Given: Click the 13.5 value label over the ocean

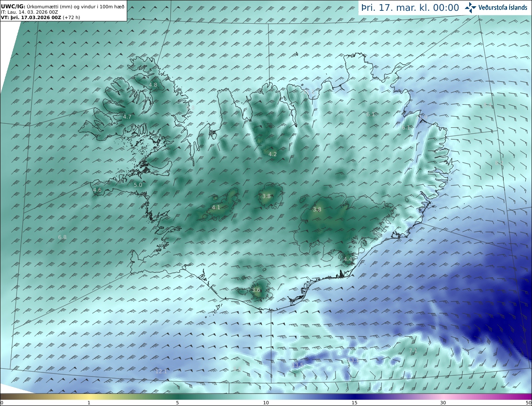Looking at the screenshot, I should click(298, 365).
